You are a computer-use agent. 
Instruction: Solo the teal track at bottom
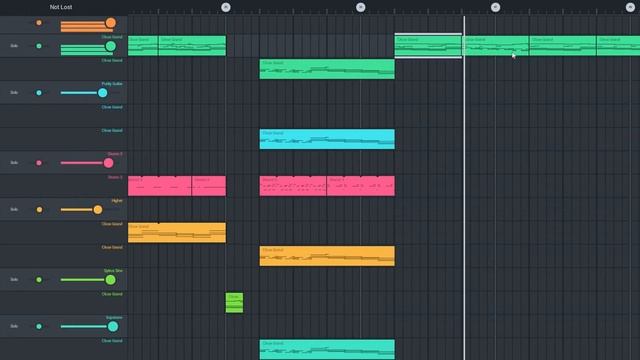point(14,326)
